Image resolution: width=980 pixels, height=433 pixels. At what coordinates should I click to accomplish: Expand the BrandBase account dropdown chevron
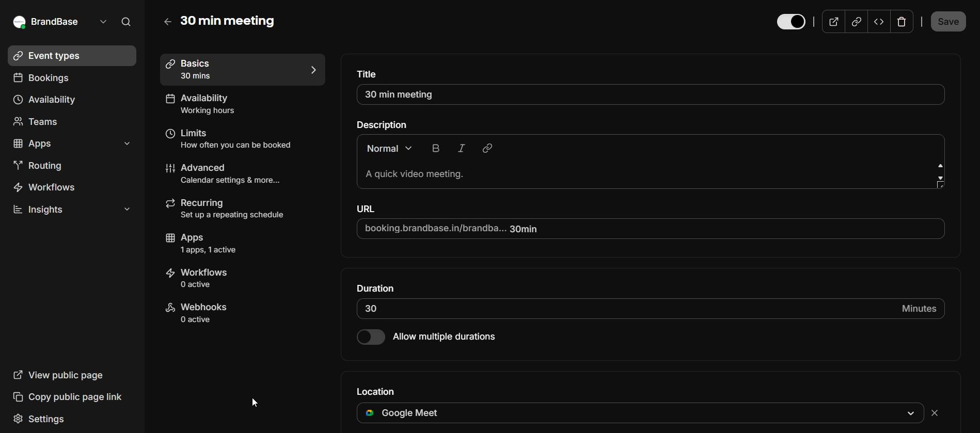tap(103, 22)
